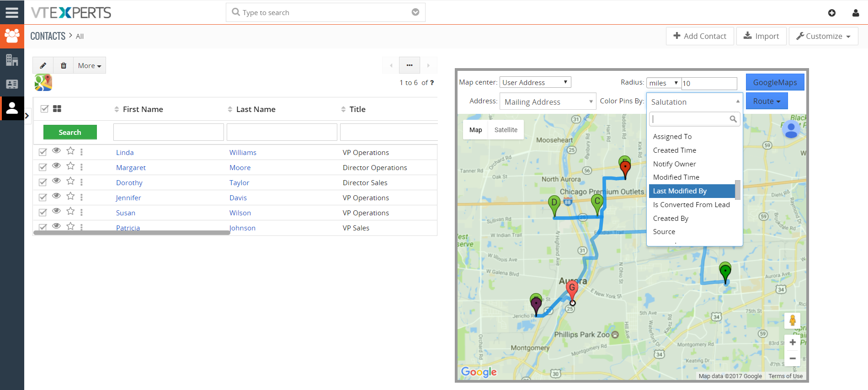
Task: Select Is Converted From Lead option
Action: [x=691, y=205]
